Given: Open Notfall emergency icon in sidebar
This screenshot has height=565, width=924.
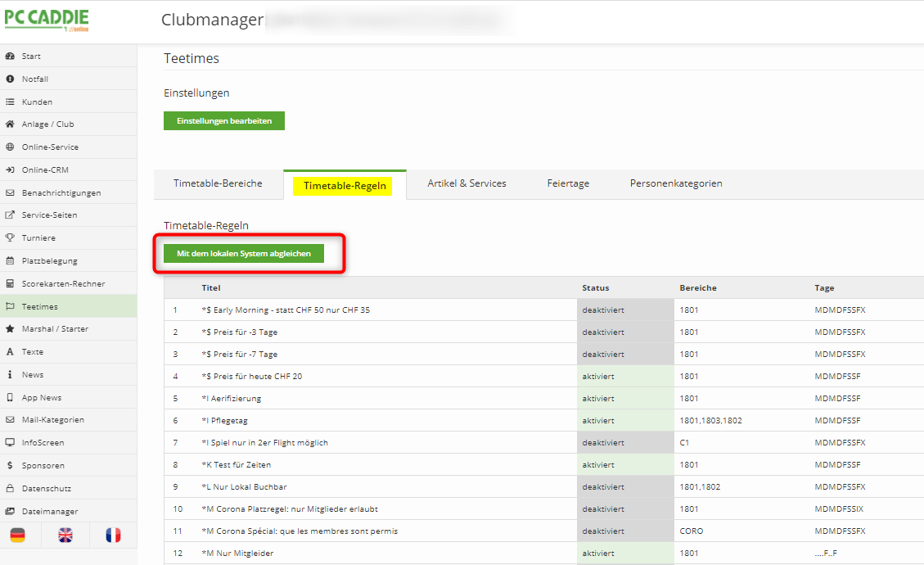Looking at the screenshot, I should tap(10, 79).
